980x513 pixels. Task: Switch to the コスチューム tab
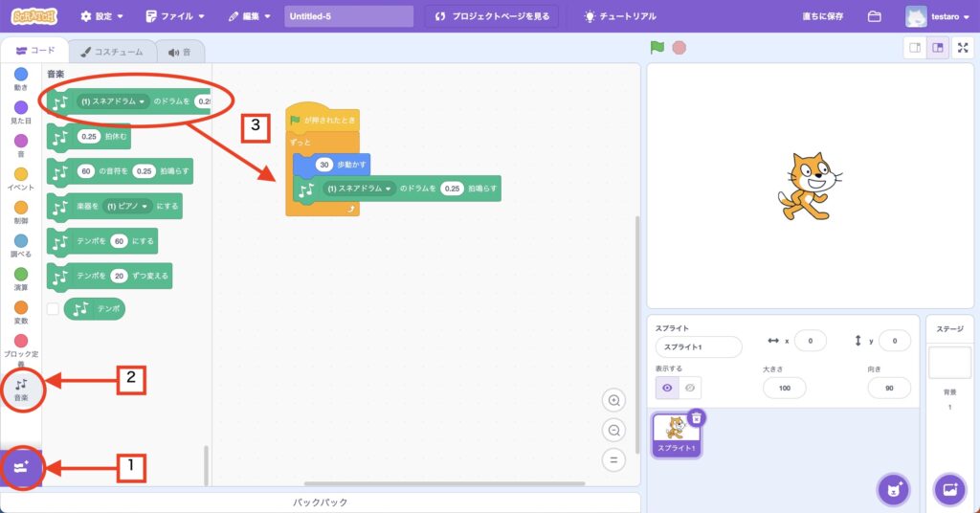coord(112,52)
